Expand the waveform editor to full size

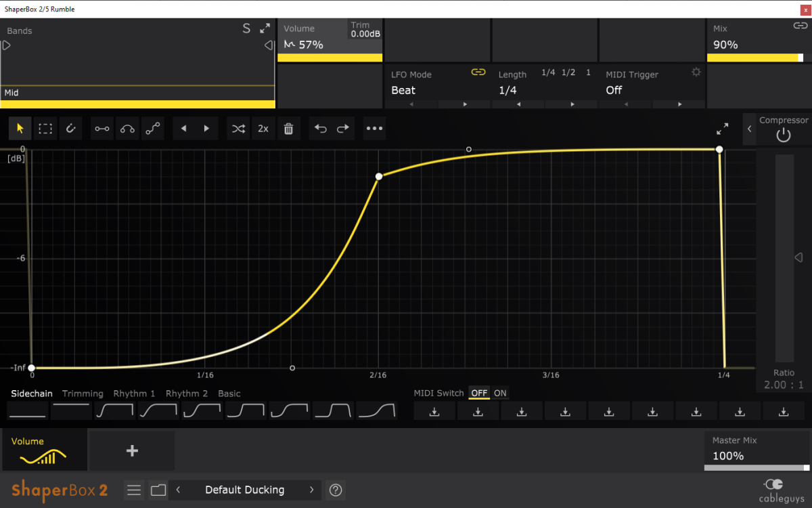(x=723, y=128)
